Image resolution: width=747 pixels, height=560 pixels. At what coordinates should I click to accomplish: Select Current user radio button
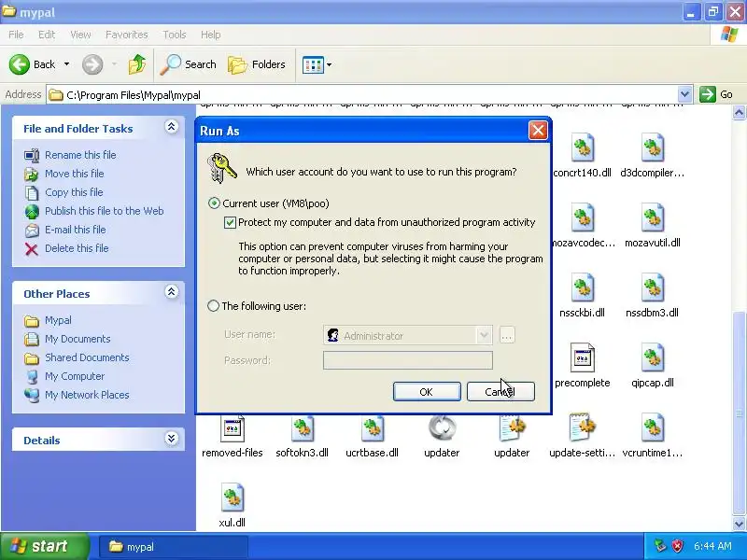tap(214, 203)
